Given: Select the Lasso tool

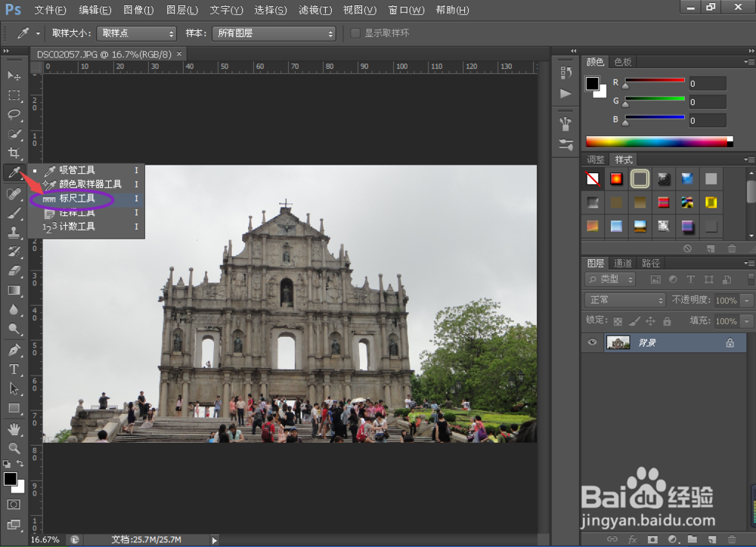Looking at the screenshot, I should click(x=14, y=115).
